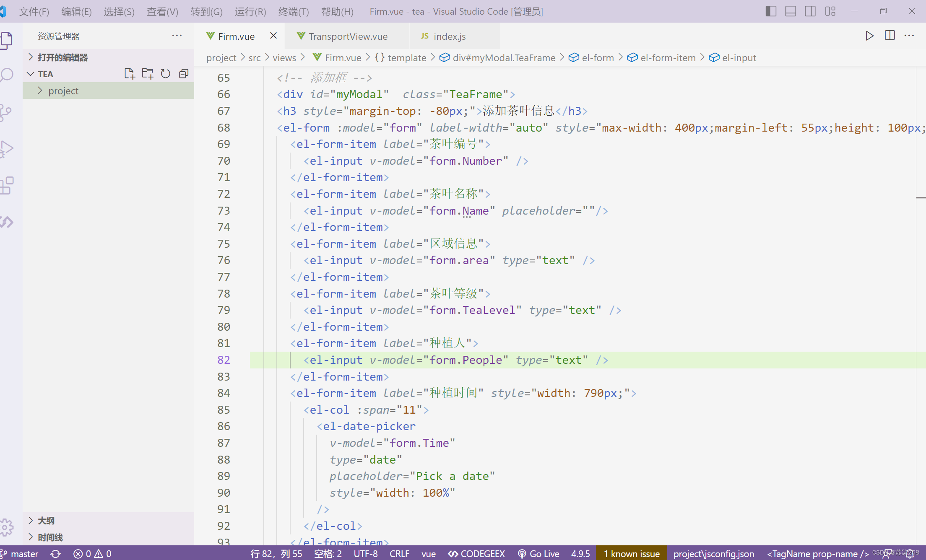
Task: Open the Source Control view
Action: 6,112
